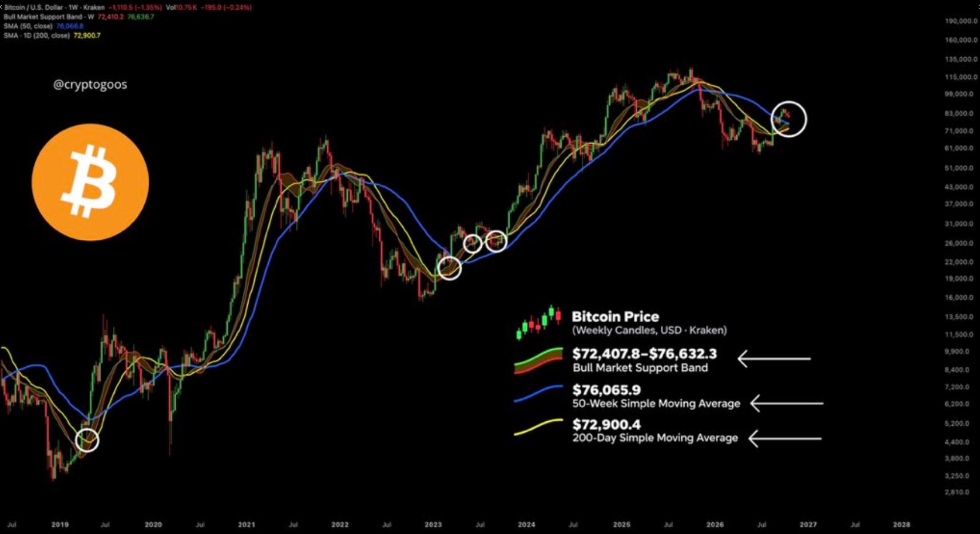The image size is (980, 534).
Task: Select the Bull Market Support Band indicator label
Action: pos(49,17)
